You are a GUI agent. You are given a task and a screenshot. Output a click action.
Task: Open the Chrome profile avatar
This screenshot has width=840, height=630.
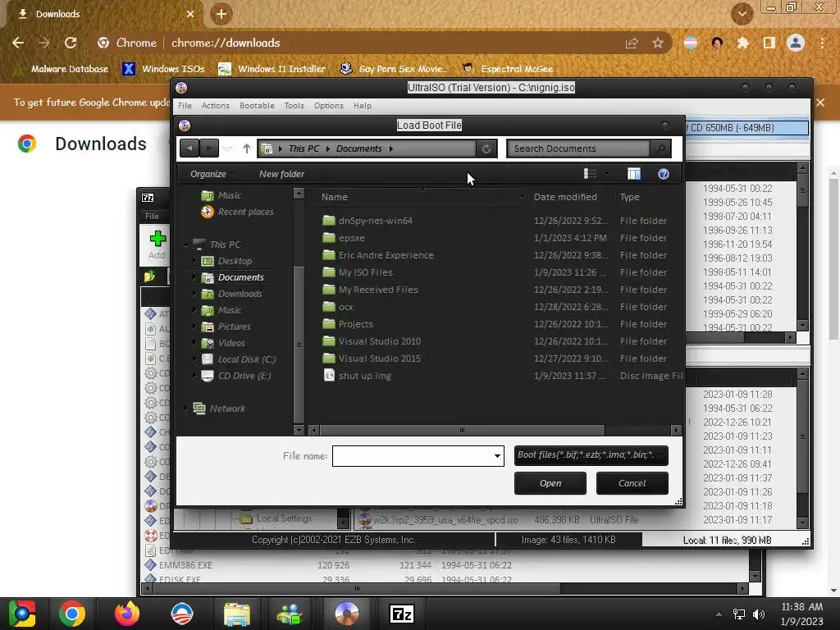pos(796,43)
